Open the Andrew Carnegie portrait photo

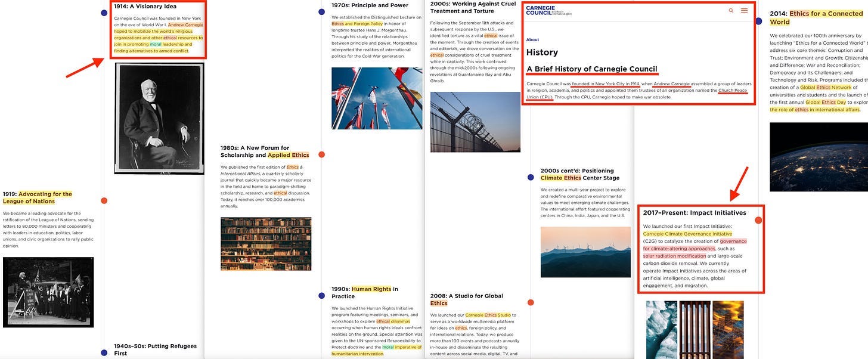pos(159,119)
